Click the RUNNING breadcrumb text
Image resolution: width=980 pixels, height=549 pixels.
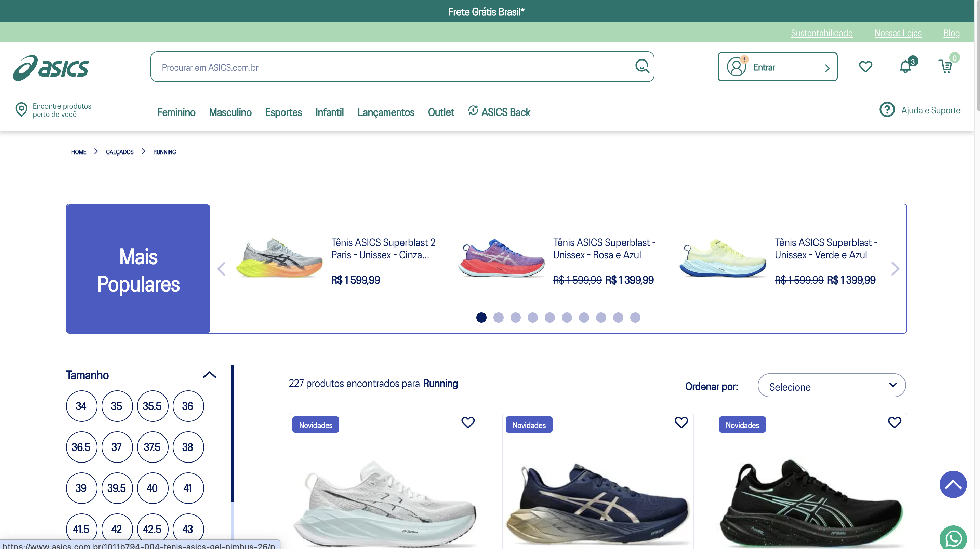pos(164,152)
